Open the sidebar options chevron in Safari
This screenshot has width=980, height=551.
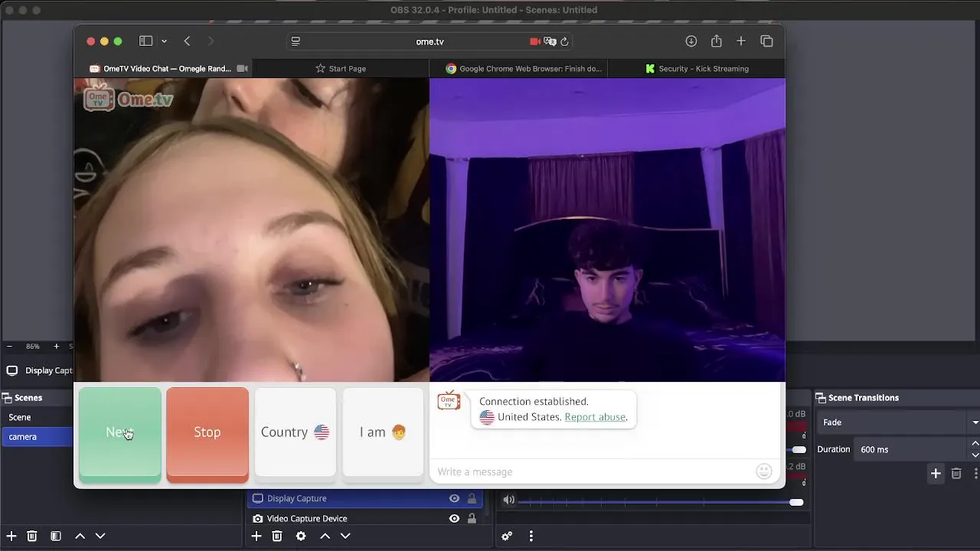pyautogui.click(x=164, y=41)
